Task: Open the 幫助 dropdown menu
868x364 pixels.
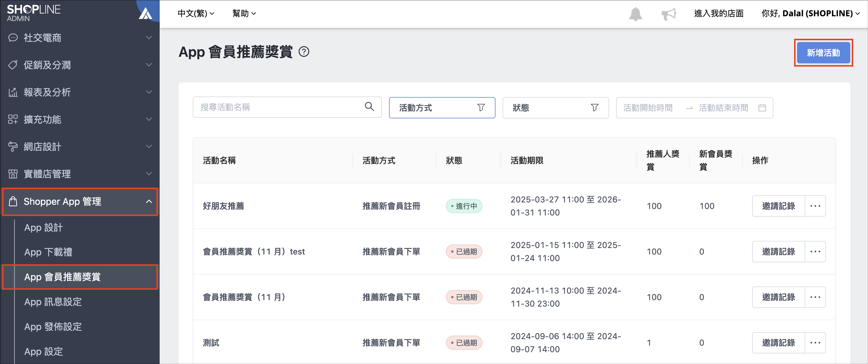Action: pyautogui.click(x=244, y=14)
